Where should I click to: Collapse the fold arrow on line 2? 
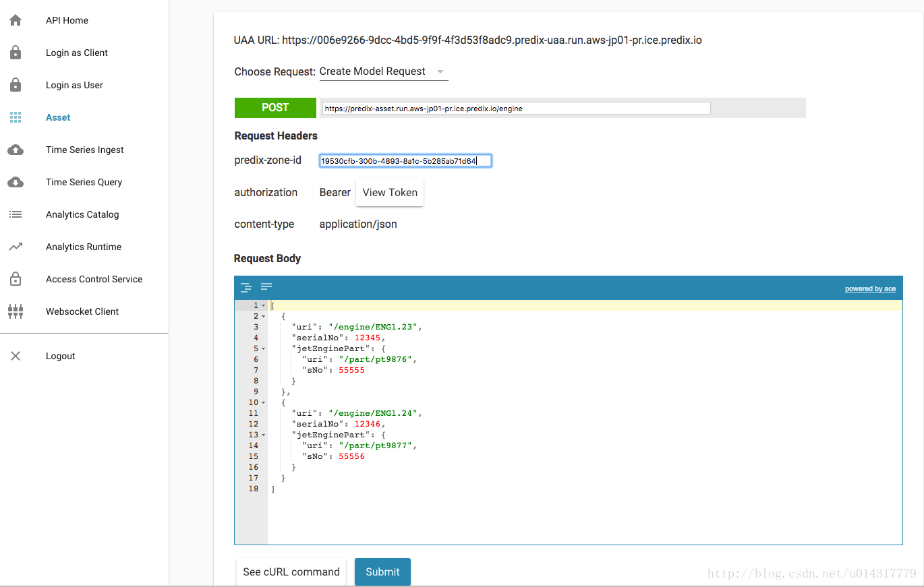point(263,316)
